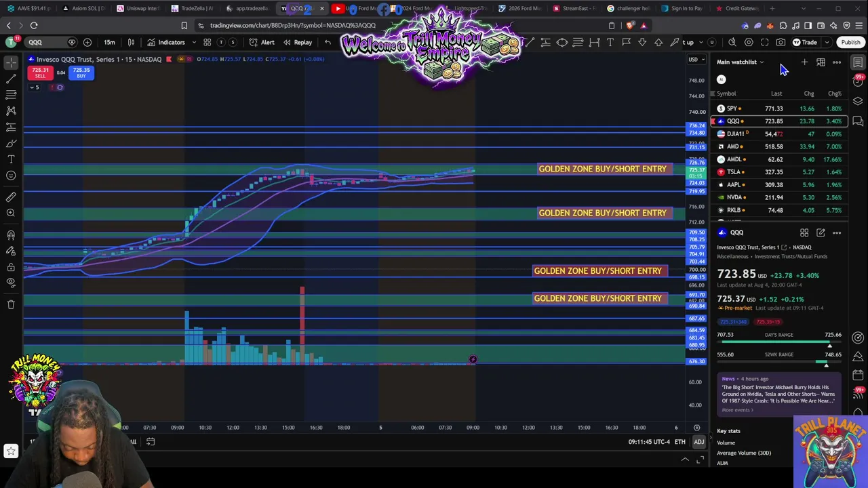Toggle ADJ adjusted data button
The height and width of the screenshot is (488, 868).
pyautogui.click(x=698, y=442)
